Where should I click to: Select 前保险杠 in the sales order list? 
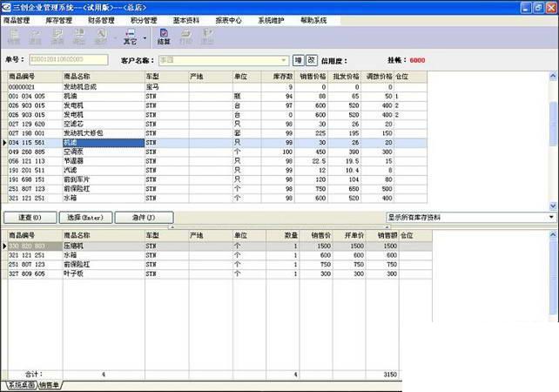219,265
